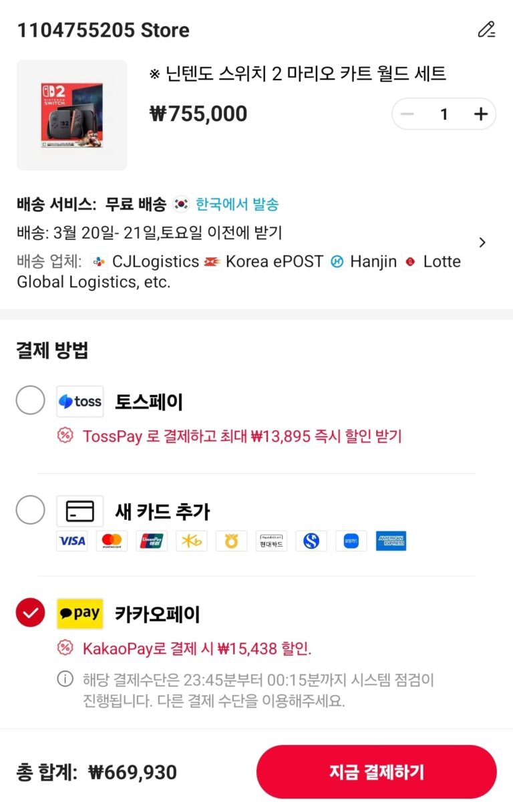Screen dimensions: 513x812
Task: Tap the Mastercard logo
Action: tap(112, 541)
